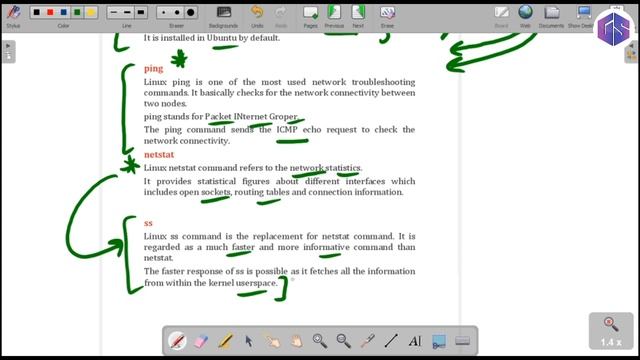Select the green pen color

(77, 12)
